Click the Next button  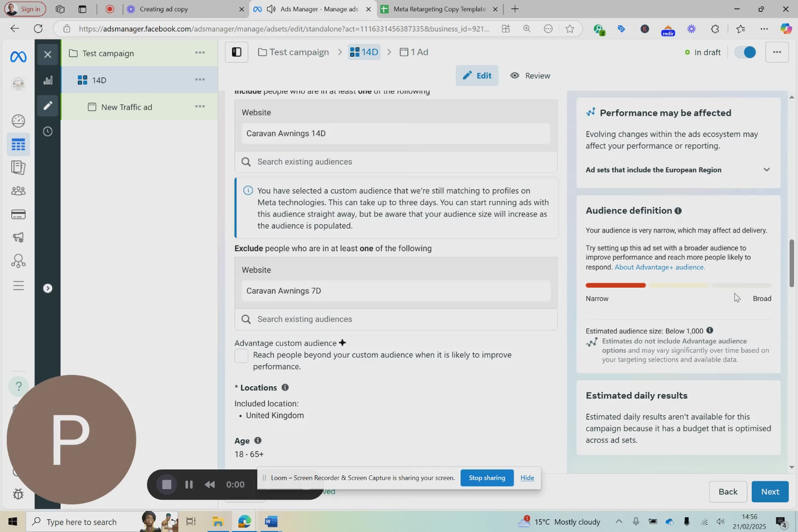pos(769,492)
